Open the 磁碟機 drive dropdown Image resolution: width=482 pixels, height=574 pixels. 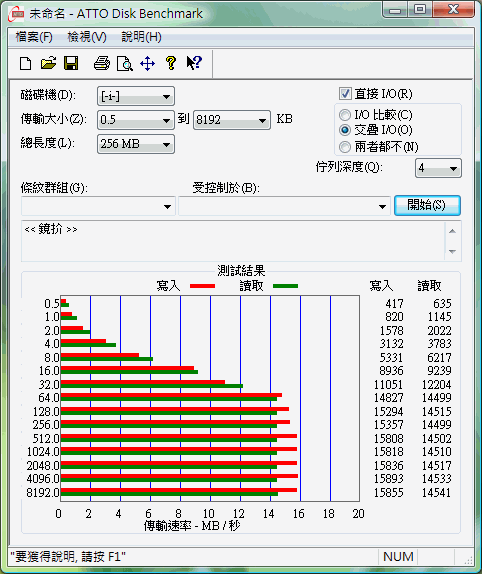tap(136, 97)
